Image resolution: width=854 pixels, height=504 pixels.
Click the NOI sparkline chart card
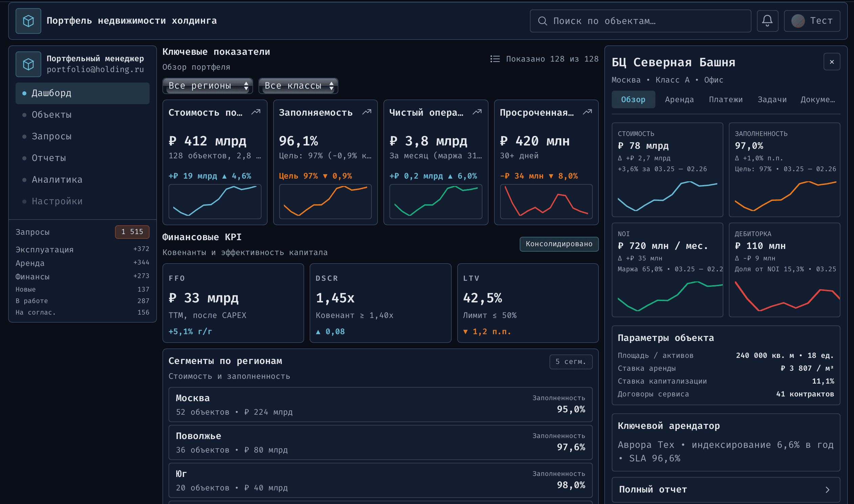(667, 270)
